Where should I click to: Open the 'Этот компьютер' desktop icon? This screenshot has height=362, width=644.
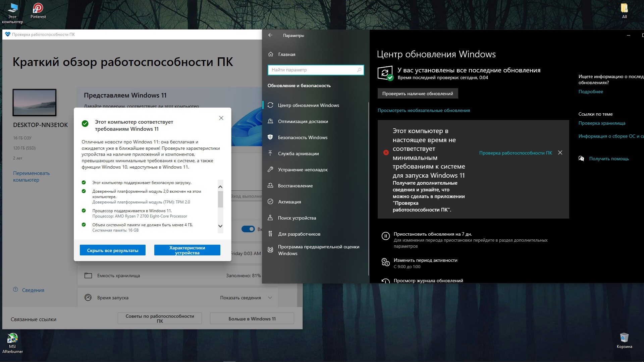point(12,13)
